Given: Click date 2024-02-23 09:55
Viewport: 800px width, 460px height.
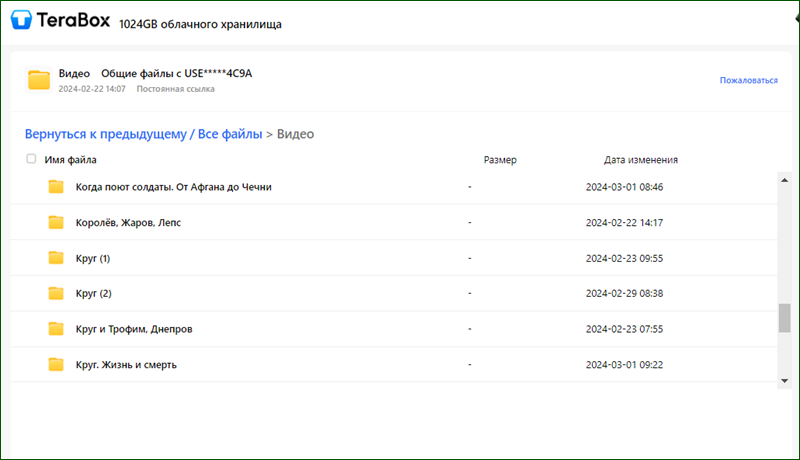Looking at the screenshot, I should pyautogui.click(x=624, y=259).
